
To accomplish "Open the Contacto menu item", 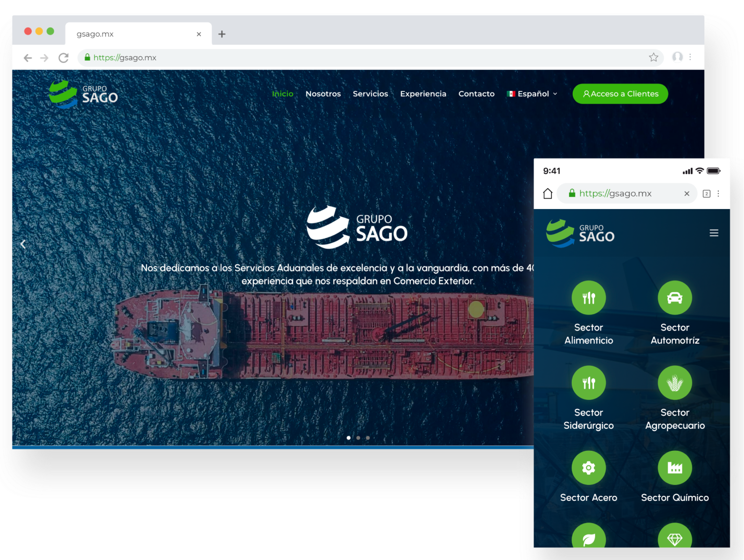I will click(x=476, y=94).
